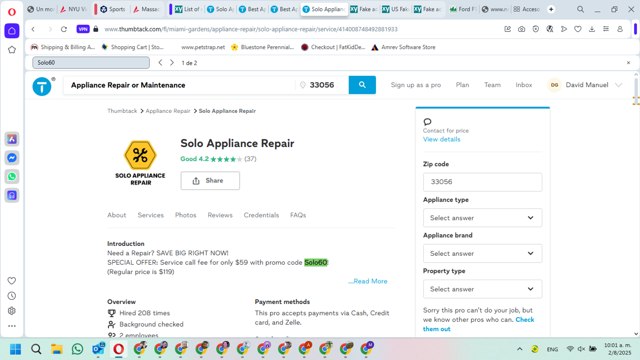Image resolution: width=640 pixels, height=360 pixels.
Task: Click the browser profile account icon
Action: click(x=620, y=29)
